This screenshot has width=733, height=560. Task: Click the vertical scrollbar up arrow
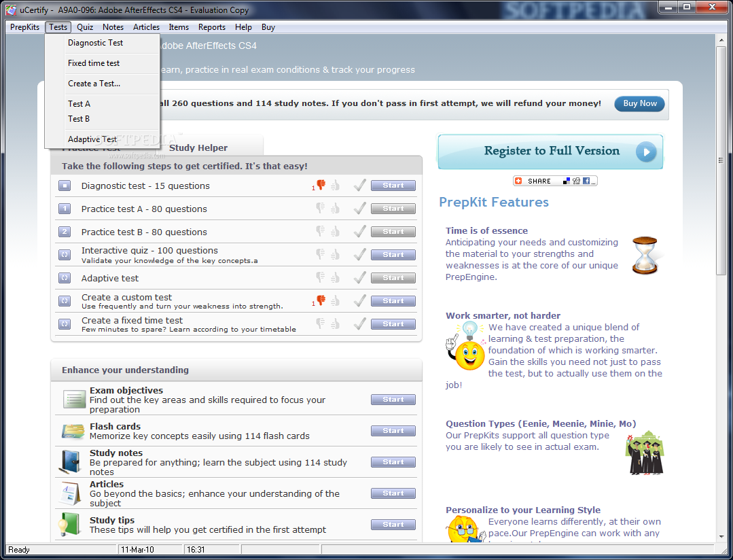[x=721, y=40]
